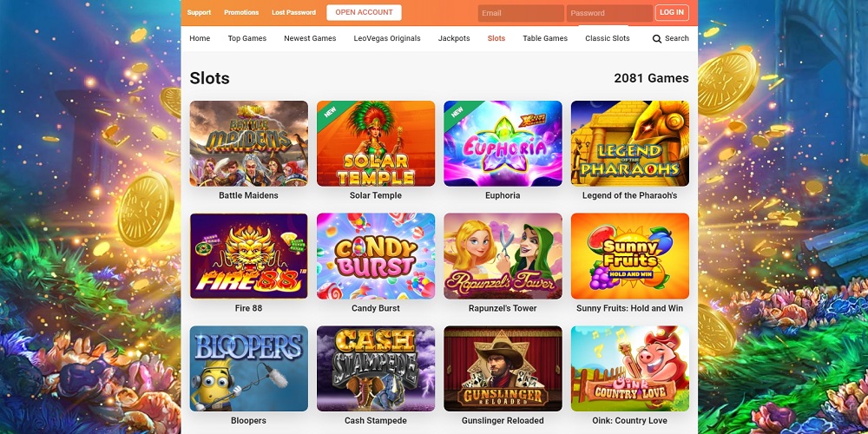This screenshot has width=868, height=434.
Task: Focus the Email input field
Action: point(521,13)
